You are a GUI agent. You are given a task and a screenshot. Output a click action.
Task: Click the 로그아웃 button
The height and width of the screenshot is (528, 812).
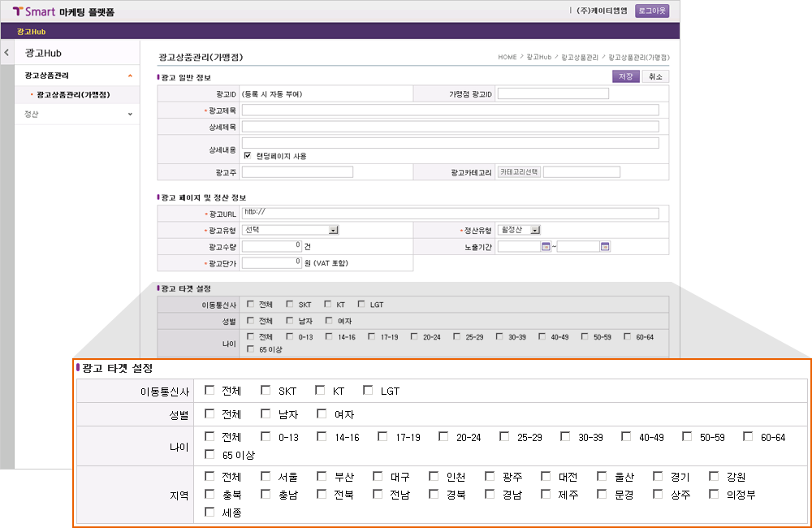[652, 11]
